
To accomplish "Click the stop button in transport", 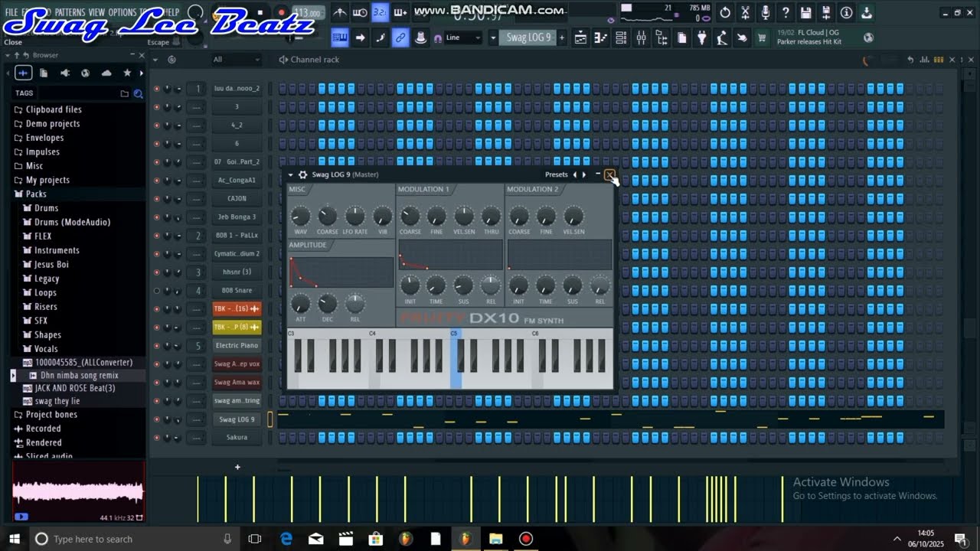I will 260,13.
